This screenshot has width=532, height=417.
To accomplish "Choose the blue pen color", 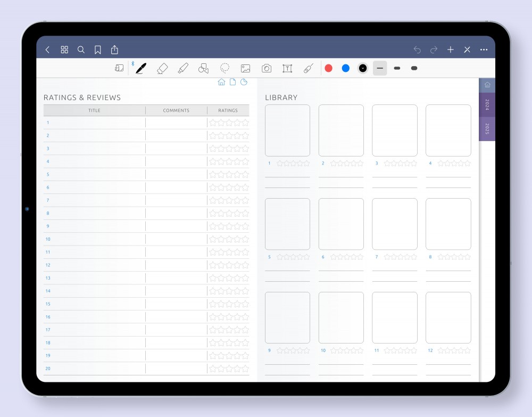I will tap(346, 68).
